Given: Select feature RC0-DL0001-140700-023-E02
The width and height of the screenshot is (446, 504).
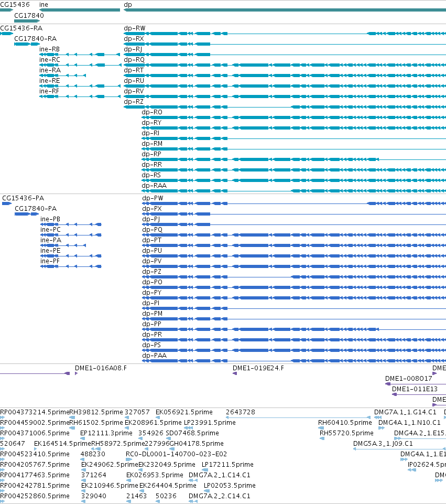Looking at the screenshot, I should click(176, 454).
